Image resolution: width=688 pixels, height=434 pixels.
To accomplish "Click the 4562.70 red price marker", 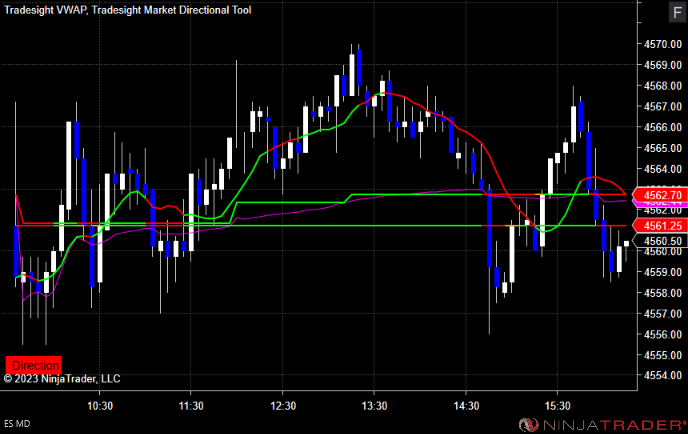I will tap(662, 195).
